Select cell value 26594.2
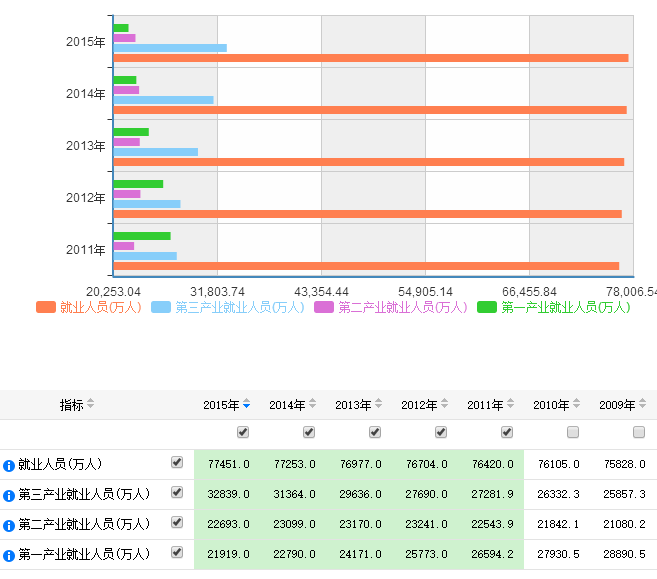 click(493, 554)
